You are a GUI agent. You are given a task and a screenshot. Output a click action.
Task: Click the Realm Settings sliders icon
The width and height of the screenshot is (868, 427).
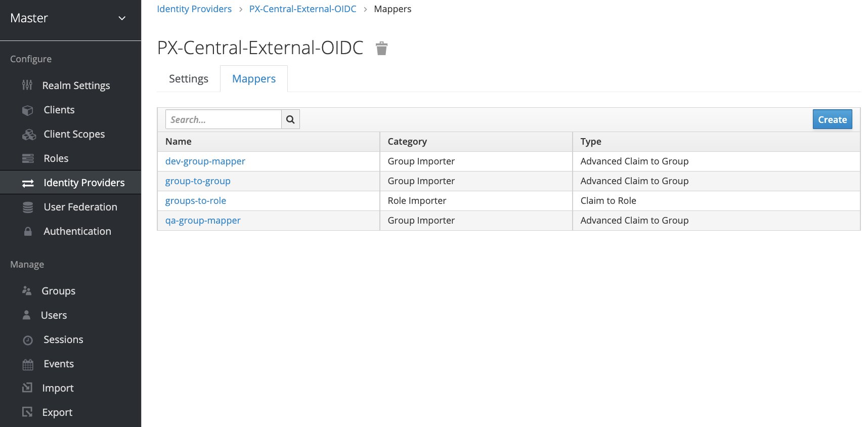tap(27, 85)
